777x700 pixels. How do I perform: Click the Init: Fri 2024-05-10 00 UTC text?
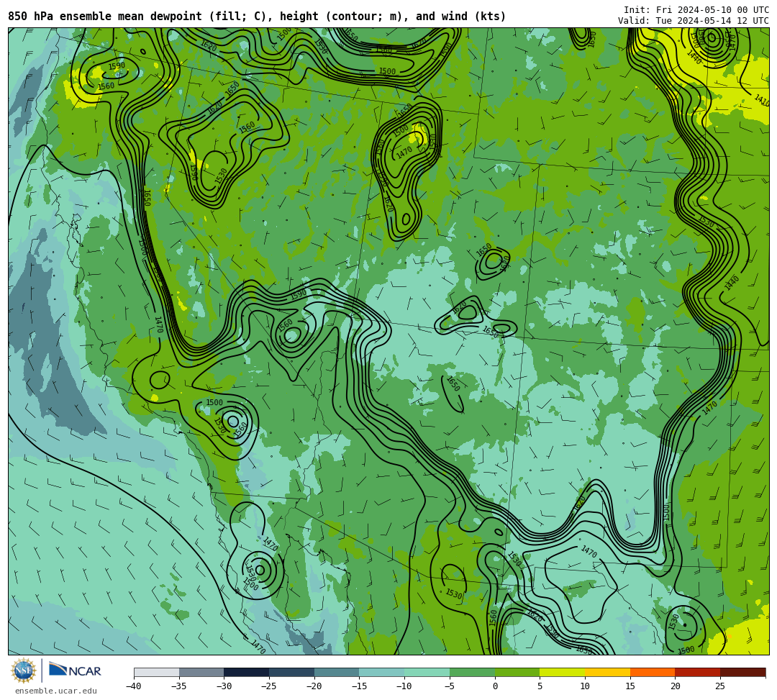coord(696,10)
